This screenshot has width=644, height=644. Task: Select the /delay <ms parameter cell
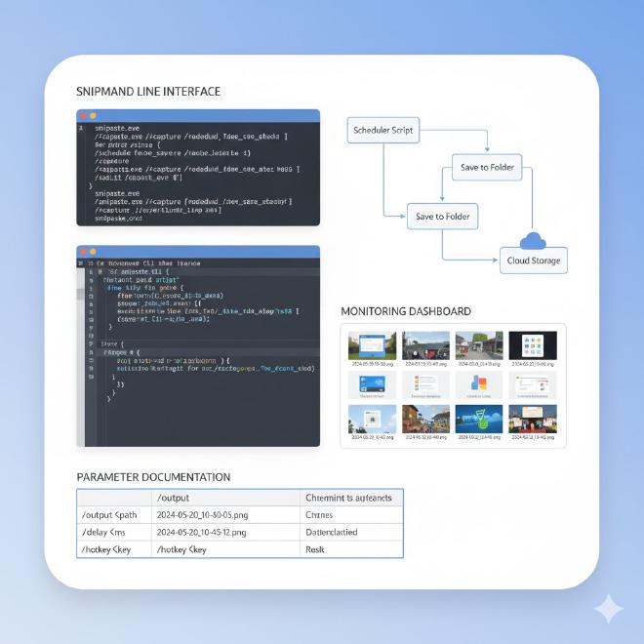pos(113,532)
